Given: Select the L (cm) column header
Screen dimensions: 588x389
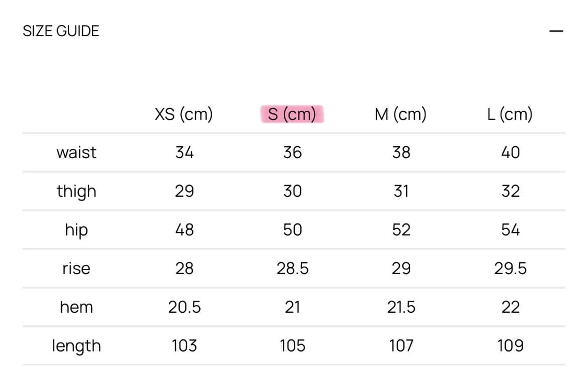Looking at the screenshot, I should [510, 114].
